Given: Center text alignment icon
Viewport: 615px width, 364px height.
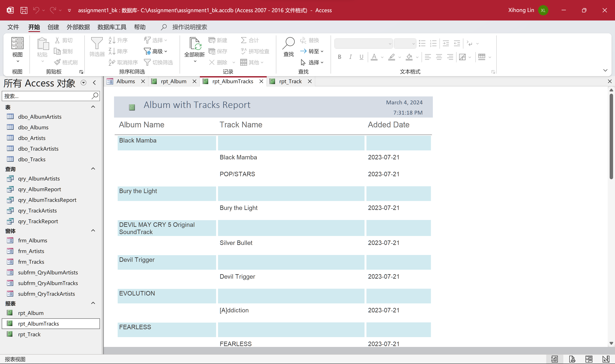Looking at the screenshot, I should 439,57.
